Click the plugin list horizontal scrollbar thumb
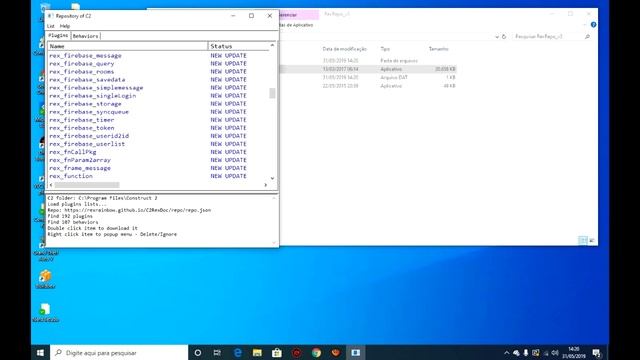Screen dimensions: 640x360 (x=87, y=185)
